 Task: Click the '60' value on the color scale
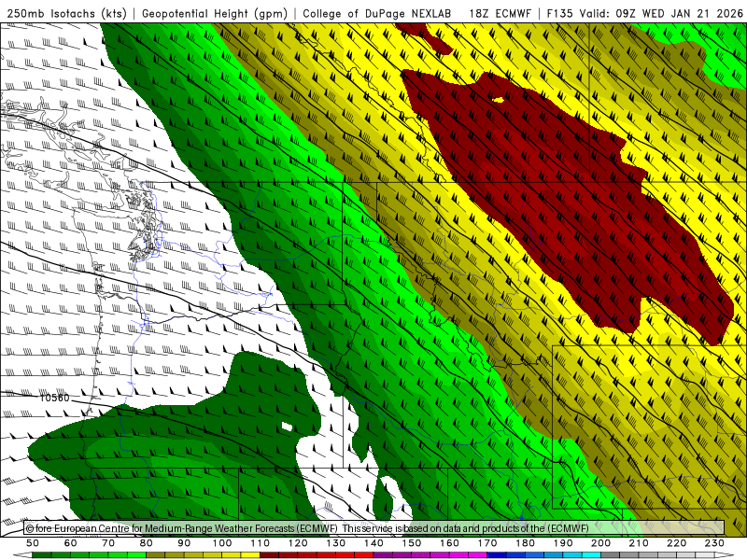pyautogui.click(x=70, y=543)
